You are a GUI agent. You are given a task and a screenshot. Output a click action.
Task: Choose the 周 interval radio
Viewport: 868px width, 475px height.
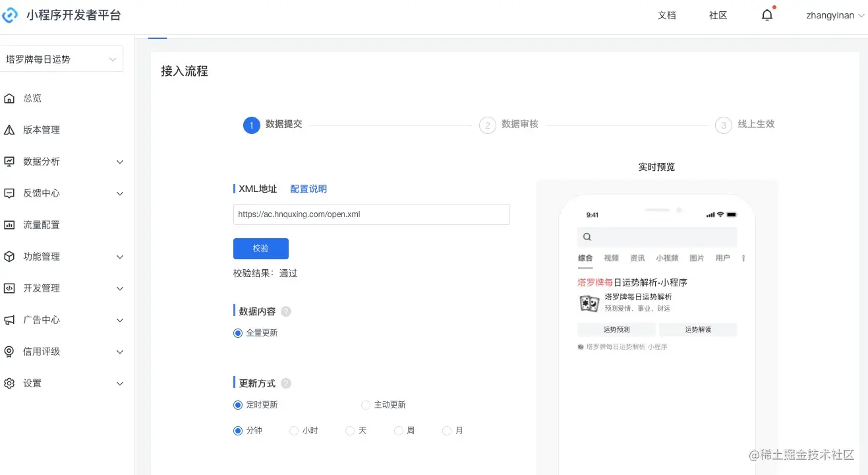tap(398, 431)
